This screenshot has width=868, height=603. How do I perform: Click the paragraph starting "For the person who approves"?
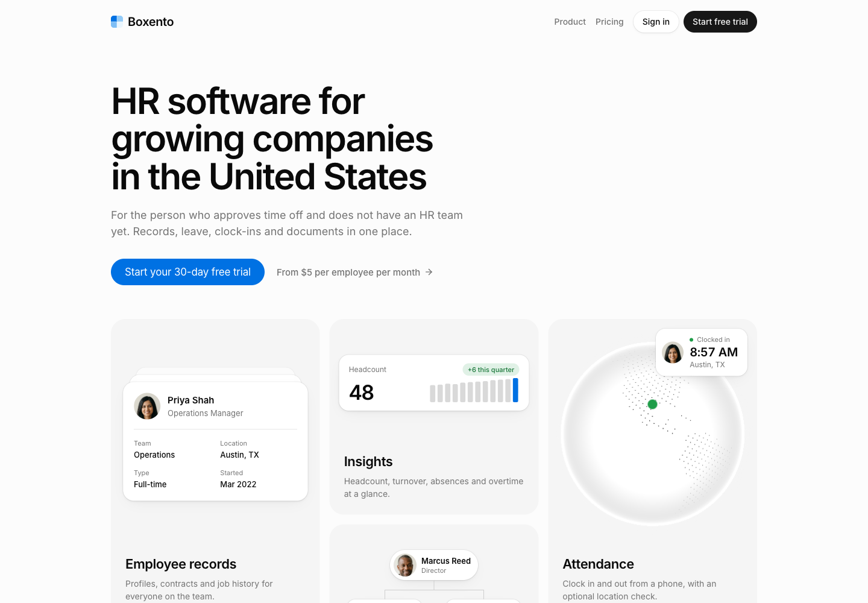tap(287, 223)
